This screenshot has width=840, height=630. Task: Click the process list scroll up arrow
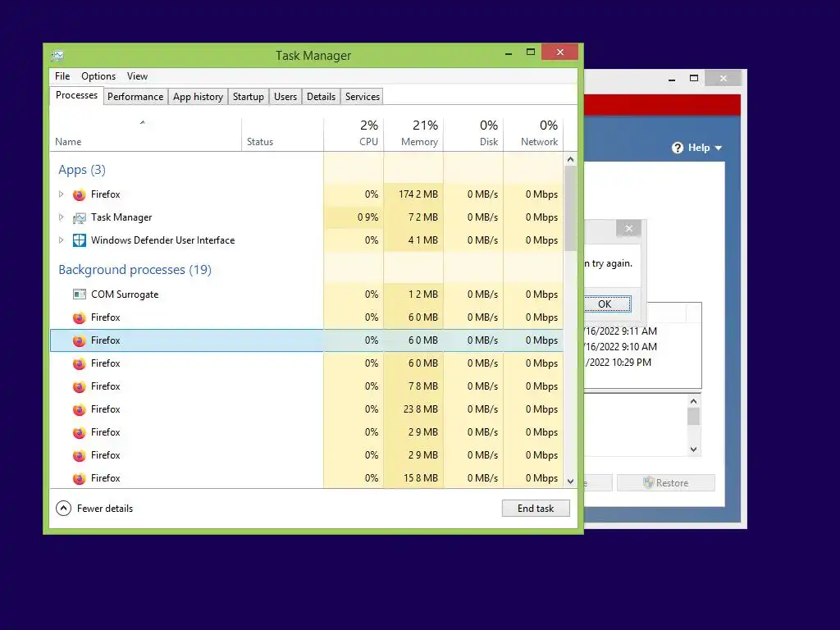(570, 159)
